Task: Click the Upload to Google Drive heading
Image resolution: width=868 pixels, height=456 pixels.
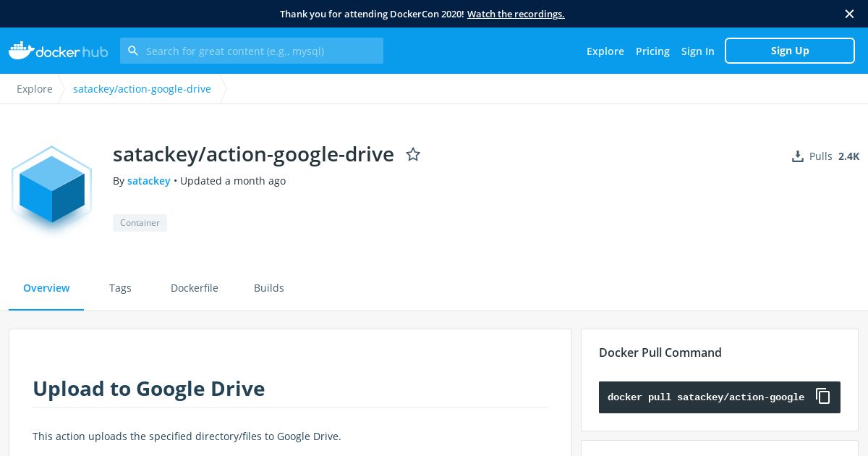Action: click(149, 389)
